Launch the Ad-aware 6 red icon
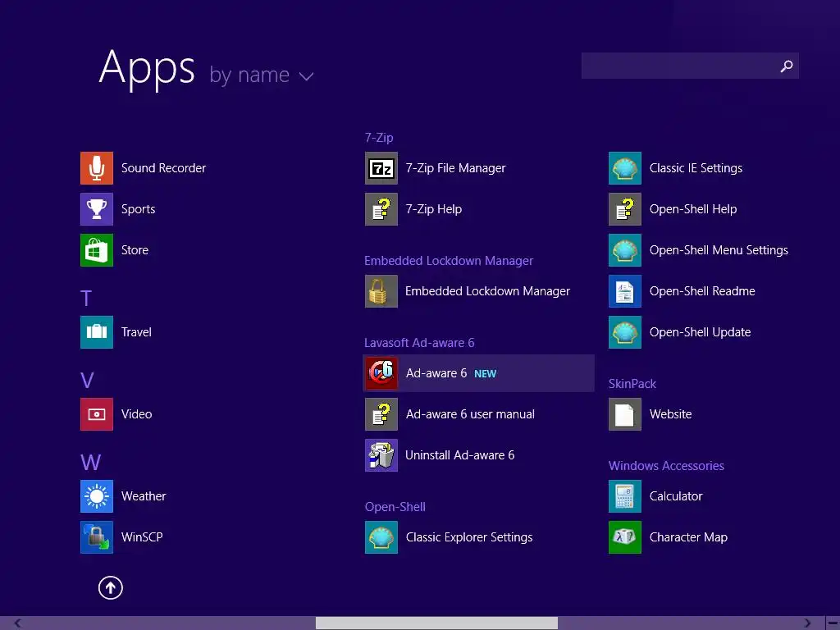The width and height of the screenshot is (840, 630). pos(381,373)
